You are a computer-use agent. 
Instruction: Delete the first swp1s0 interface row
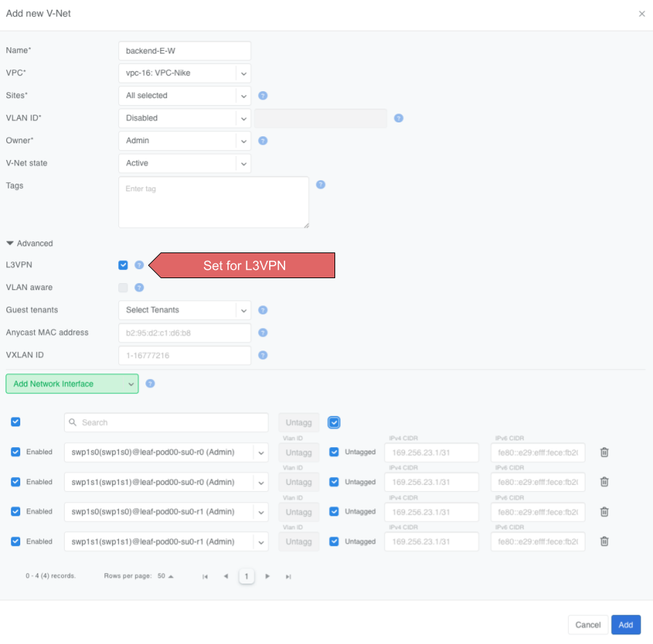pyautogui.click(x=604, y=452)
